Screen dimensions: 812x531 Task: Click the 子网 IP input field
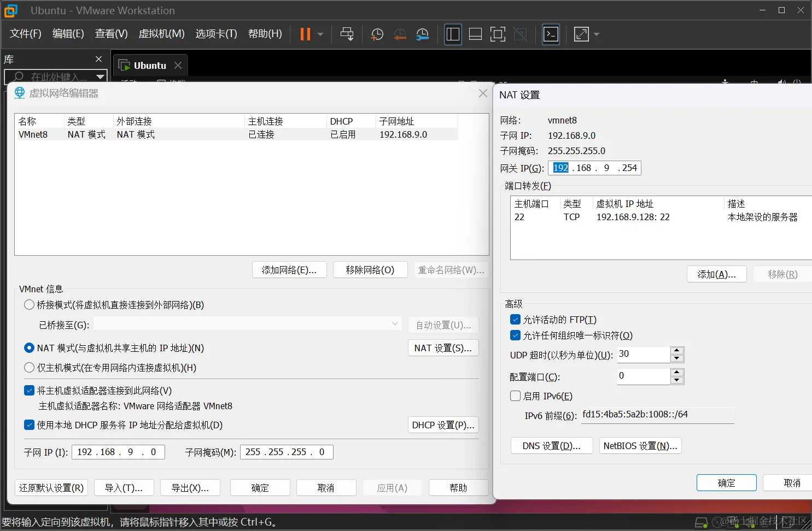119,452
